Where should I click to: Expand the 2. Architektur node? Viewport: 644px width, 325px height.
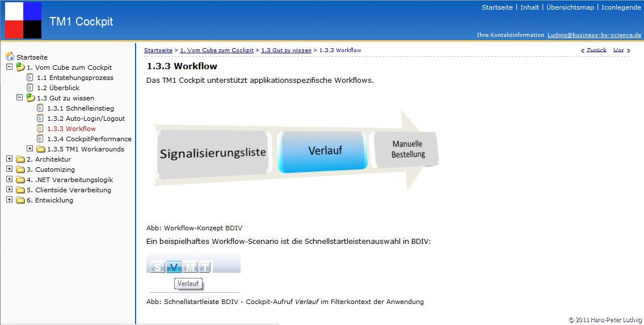[10, 159]
